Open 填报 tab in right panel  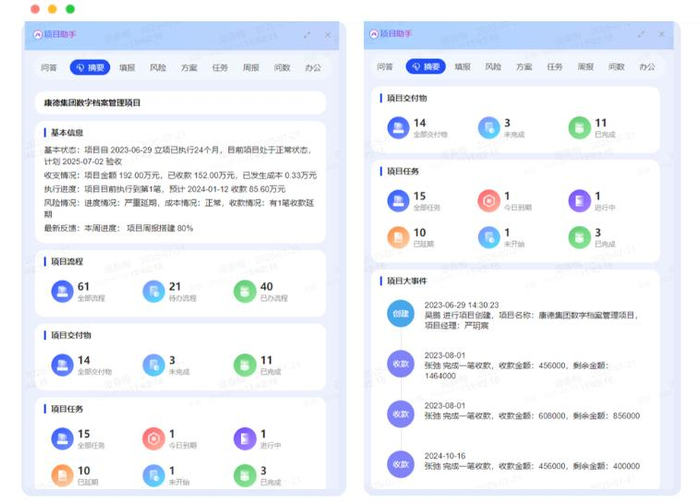pos(462,67)
